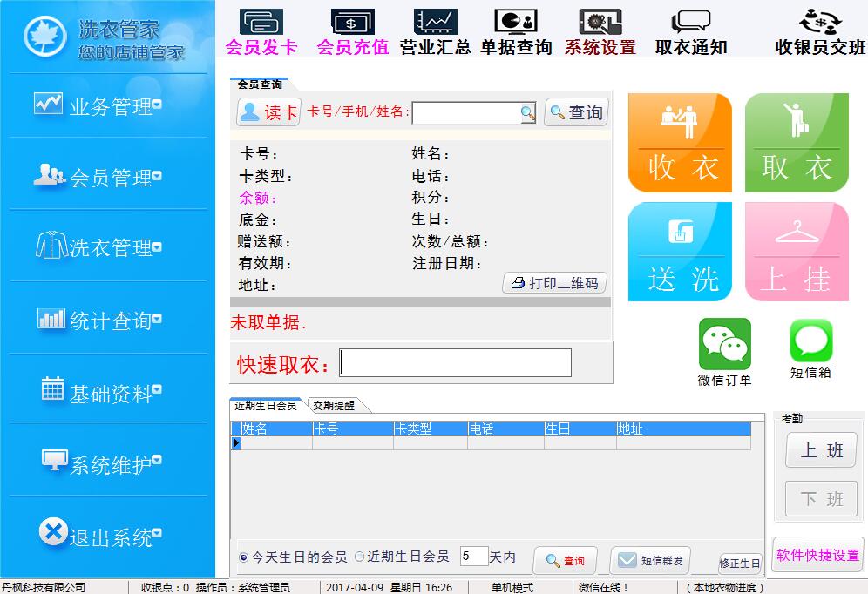View the 营业汇总 business summary
The width and height of the screenshot is (868, 594).
435,30
